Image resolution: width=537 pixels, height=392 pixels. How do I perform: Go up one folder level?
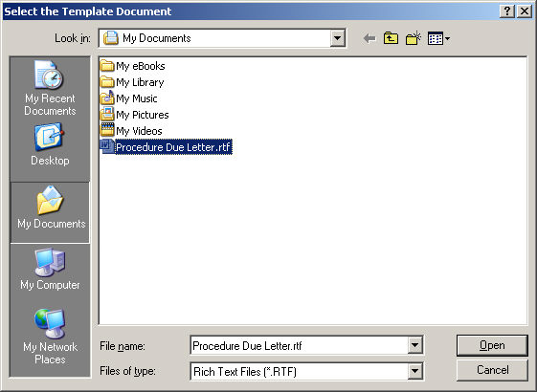coord(391,38)
